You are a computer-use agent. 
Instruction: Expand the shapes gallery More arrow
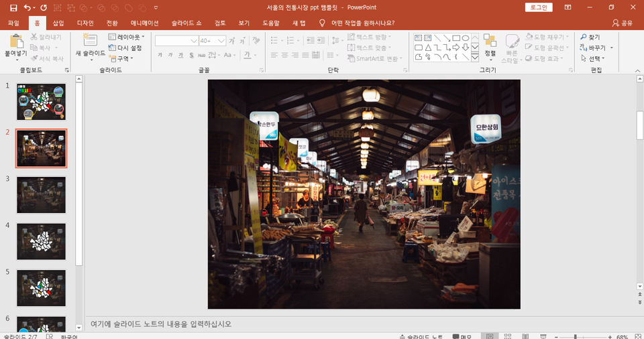475,58
